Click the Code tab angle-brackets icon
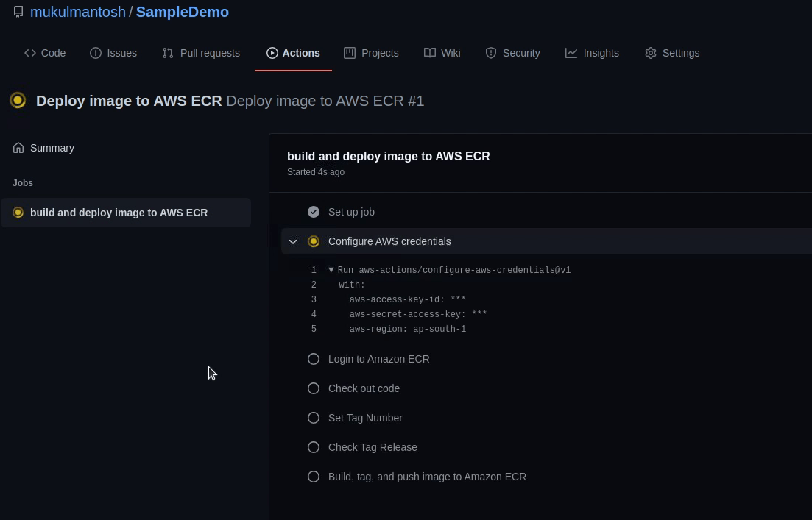Screen dimensions: 812x520 click(x=30, y=53)
